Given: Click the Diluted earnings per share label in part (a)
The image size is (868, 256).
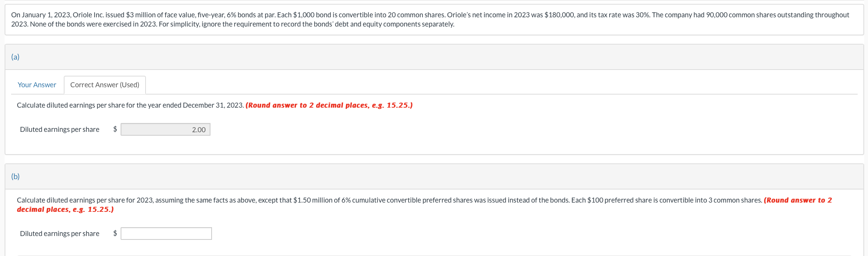Looking at the screenshot, I should 60,130.
